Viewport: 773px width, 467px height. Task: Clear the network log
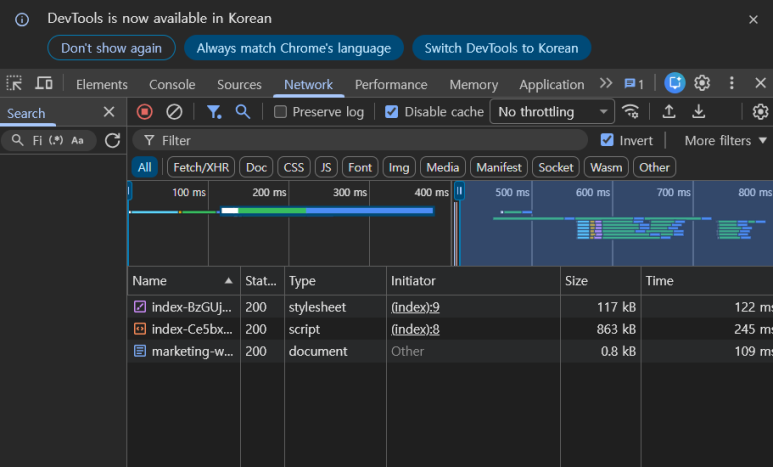pos(174,112)
